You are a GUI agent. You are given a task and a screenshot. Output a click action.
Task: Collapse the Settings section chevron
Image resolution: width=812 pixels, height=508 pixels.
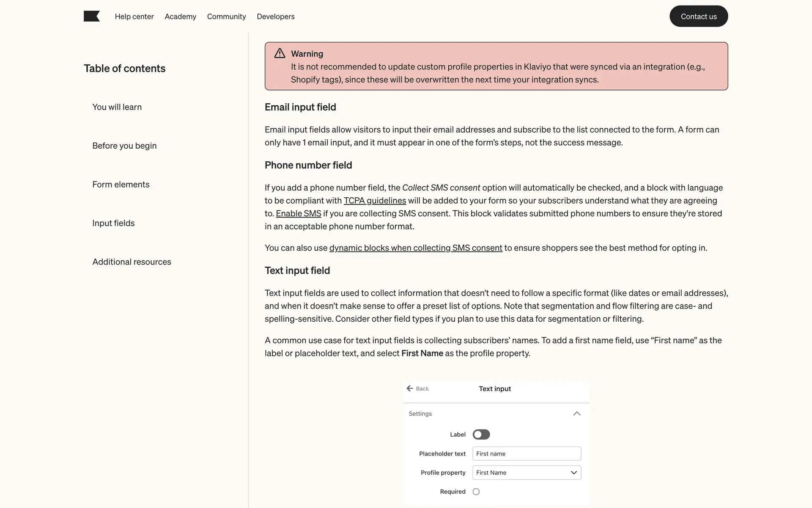[x=576, y=414]
